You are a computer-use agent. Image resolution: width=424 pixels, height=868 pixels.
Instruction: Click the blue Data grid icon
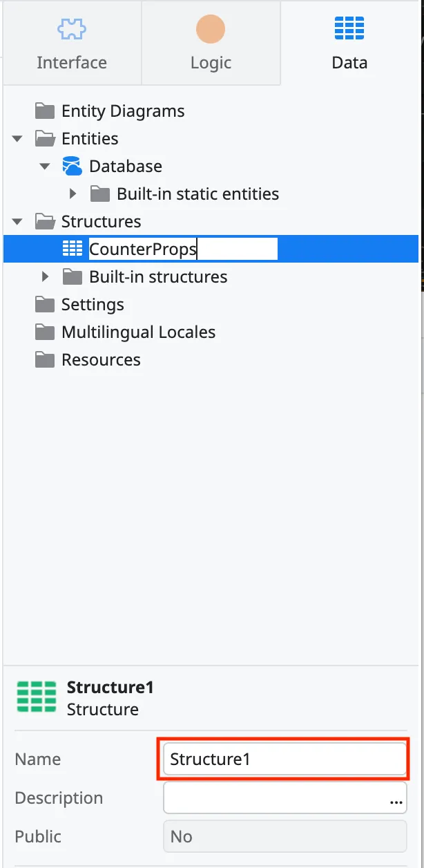(x=349, y=29)
